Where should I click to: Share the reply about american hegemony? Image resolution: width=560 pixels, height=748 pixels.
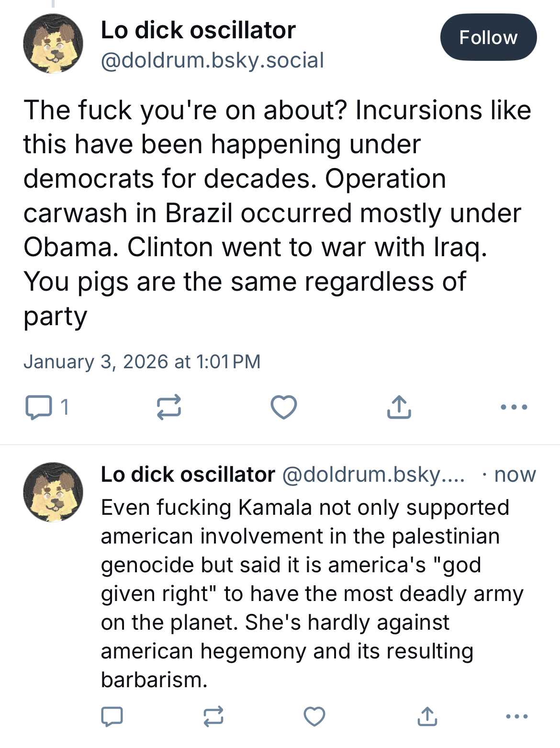(427, 716)
